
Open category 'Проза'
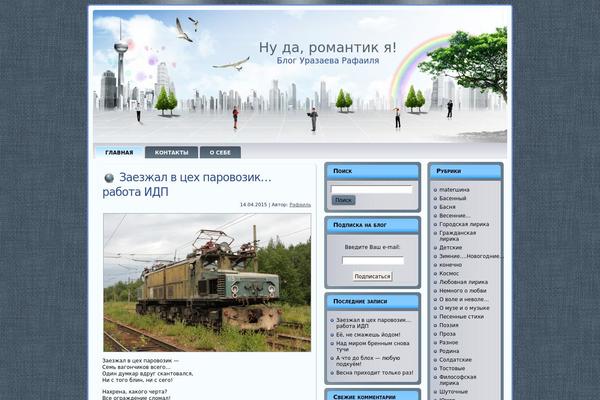447,334
